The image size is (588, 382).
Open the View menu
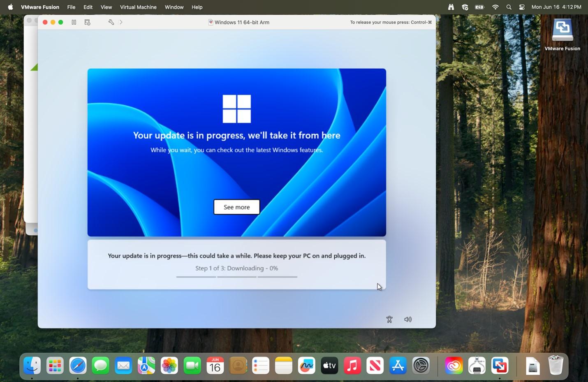tap(106, 7)
